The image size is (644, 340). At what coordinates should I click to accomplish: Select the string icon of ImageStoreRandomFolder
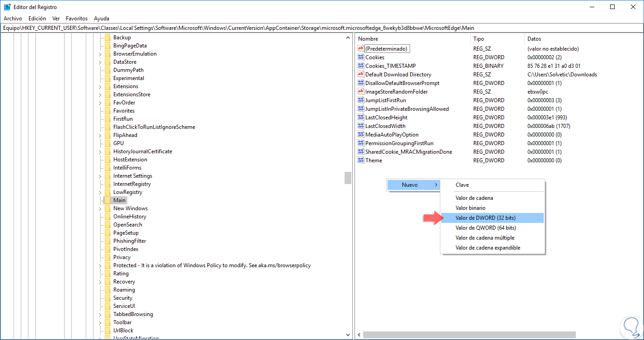pos(360,91)
